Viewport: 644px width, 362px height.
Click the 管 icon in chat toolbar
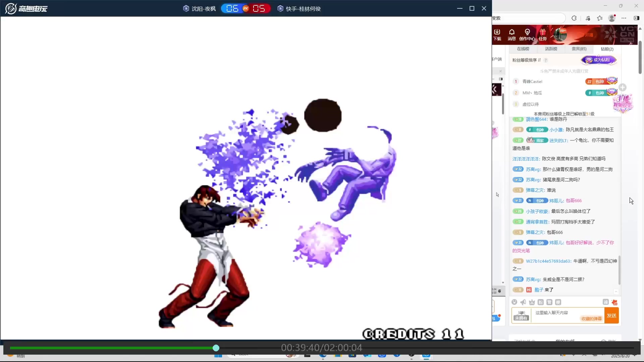click(549, 302)
